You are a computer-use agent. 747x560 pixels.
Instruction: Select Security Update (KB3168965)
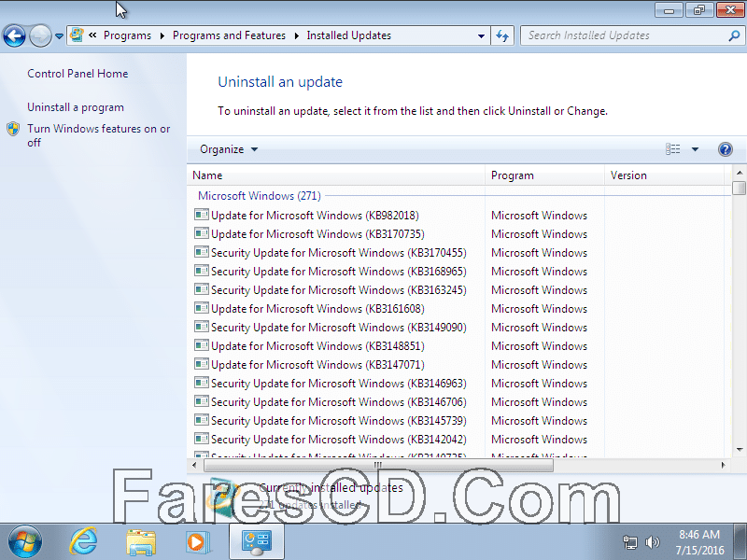pyautogui.click(x=338, y=271)
